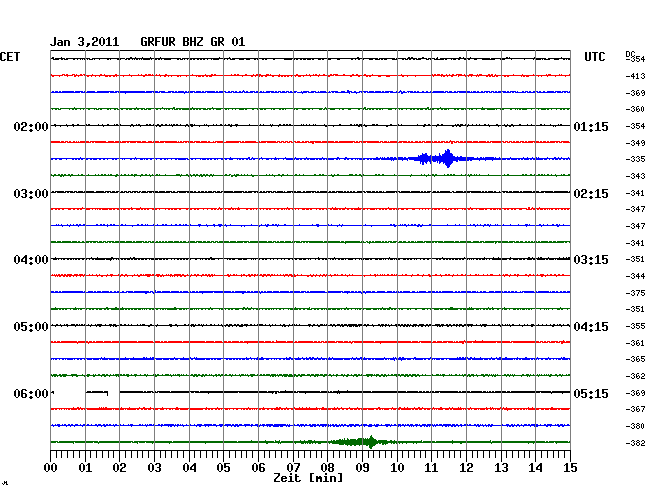This screenshot has height=494, width=650.
Task: Select minute tick label 03
Action: 155,468
